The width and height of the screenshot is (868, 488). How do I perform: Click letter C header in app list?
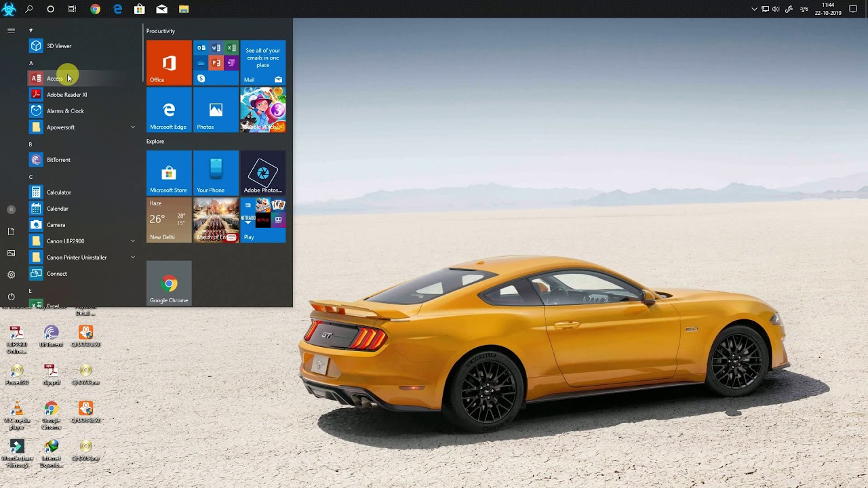(31, 177)
